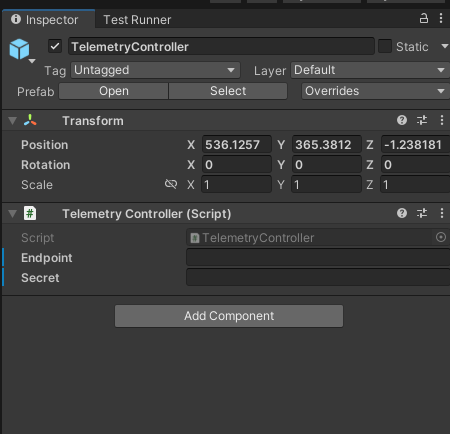Uncheck the TelemetryController active checkbox

[x=55, y=46]
